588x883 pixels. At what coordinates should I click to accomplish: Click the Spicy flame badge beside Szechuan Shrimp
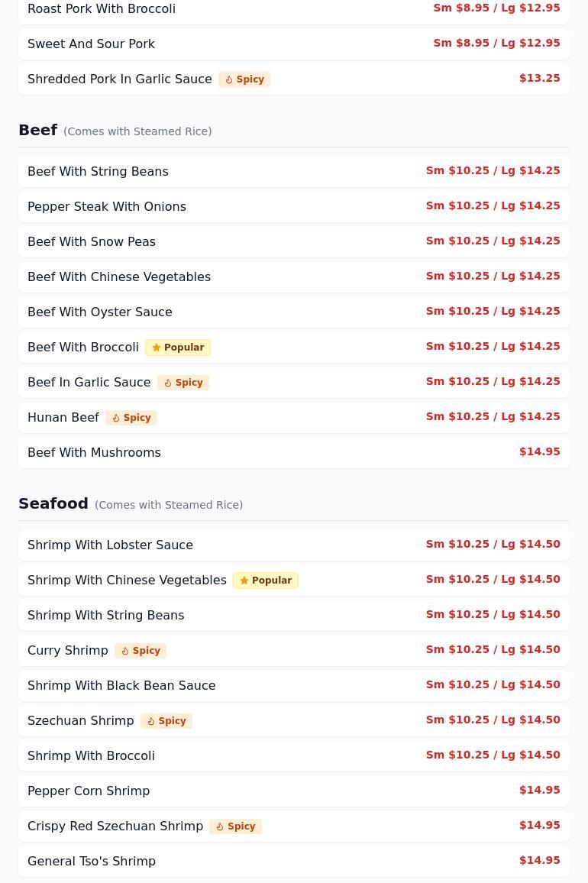click(x=166, y=721)
